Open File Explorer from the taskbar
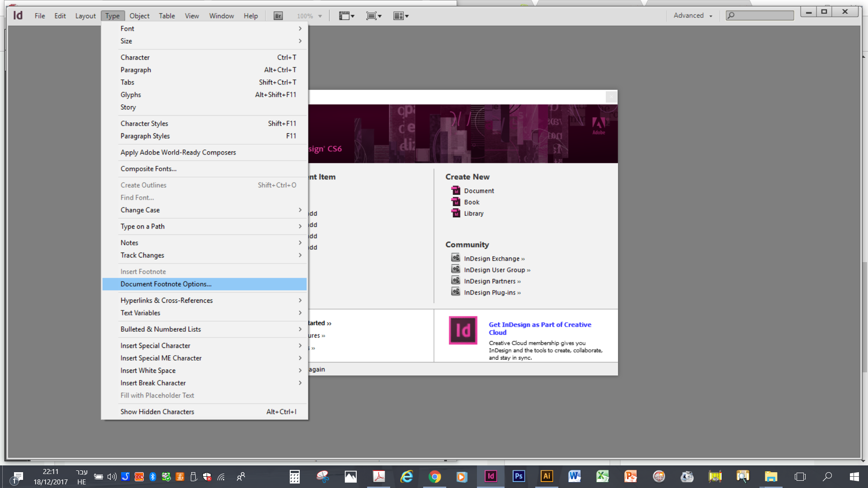 [x=771, y=476]
